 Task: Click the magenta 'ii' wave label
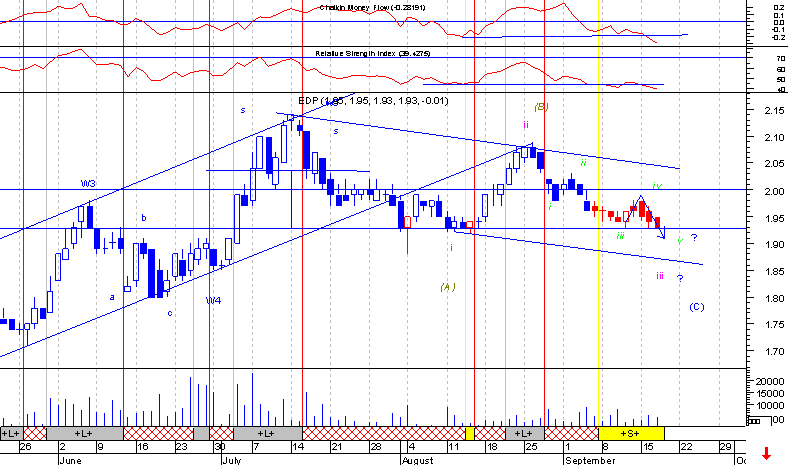pyautogui.click(x=526, y=125)
